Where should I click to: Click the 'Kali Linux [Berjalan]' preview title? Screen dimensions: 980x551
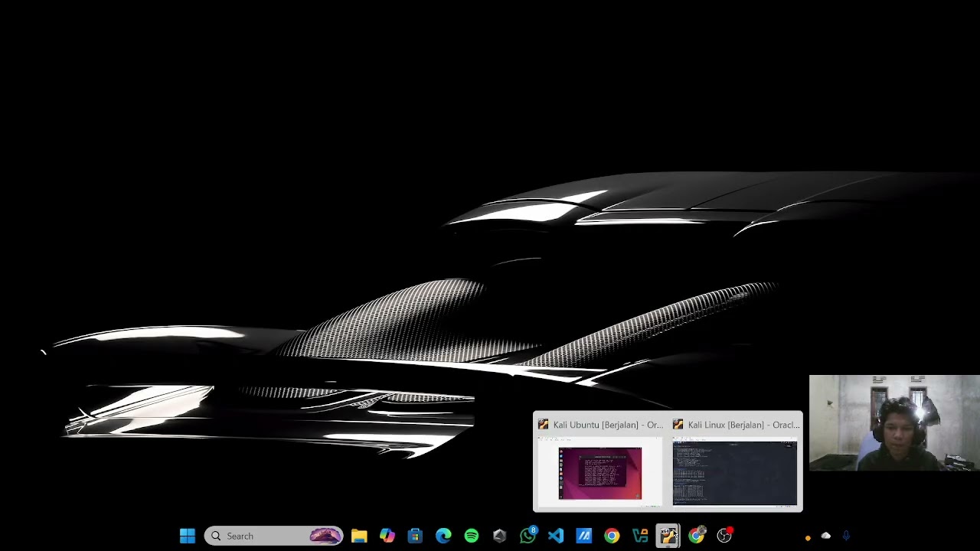(x=743, y=425)
